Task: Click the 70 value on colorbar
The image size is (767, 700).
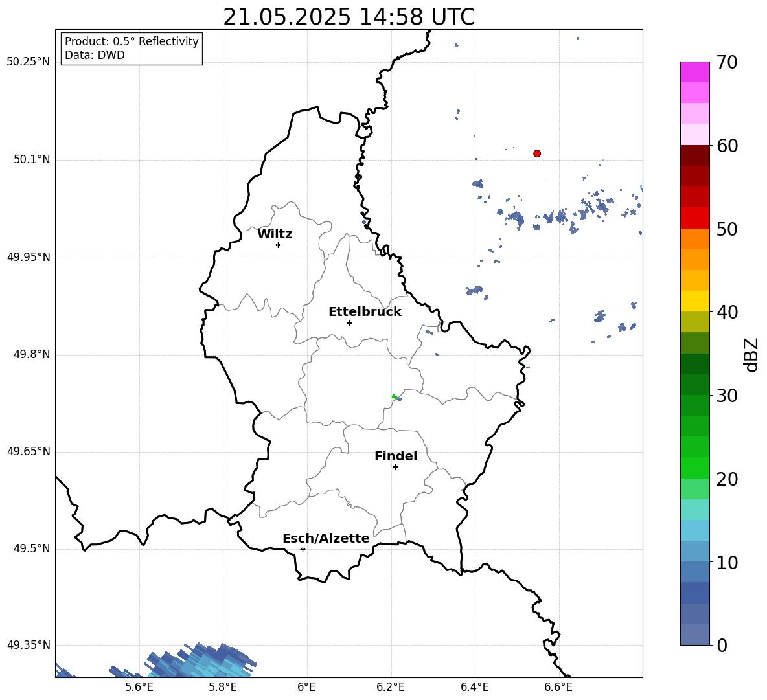Action: [x=727, y=62]
